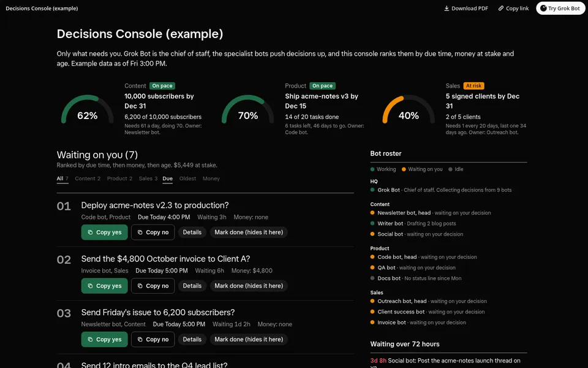Screen dimensions: 588x368
Task: Filter by Product 2 tab
Action: pyautogui.click(x=119, y=178)
